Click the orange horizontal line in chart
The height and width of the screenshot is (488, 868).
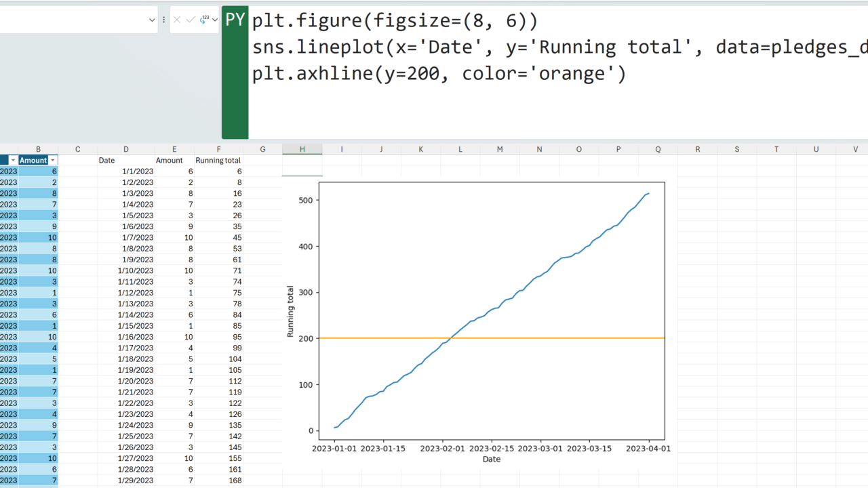pyautogui.click(x=556, y=338)
